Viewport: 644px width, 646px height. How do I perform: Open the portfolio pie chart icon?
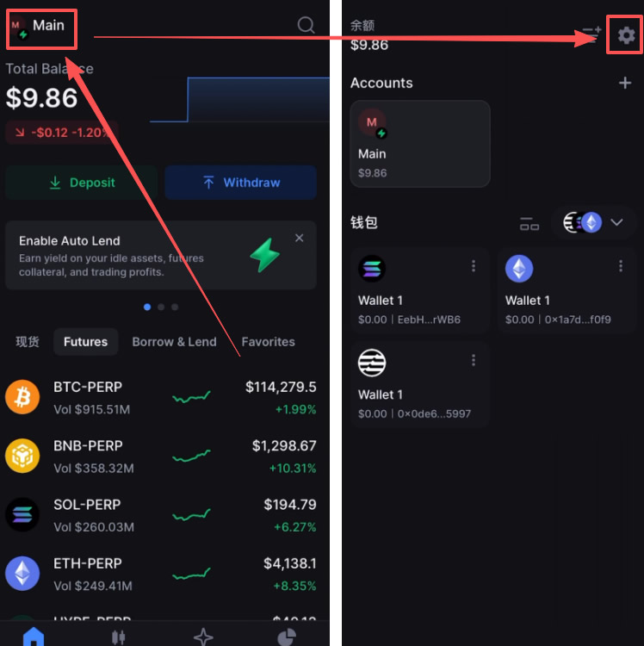pyautogui.click(x=287, y=637)
